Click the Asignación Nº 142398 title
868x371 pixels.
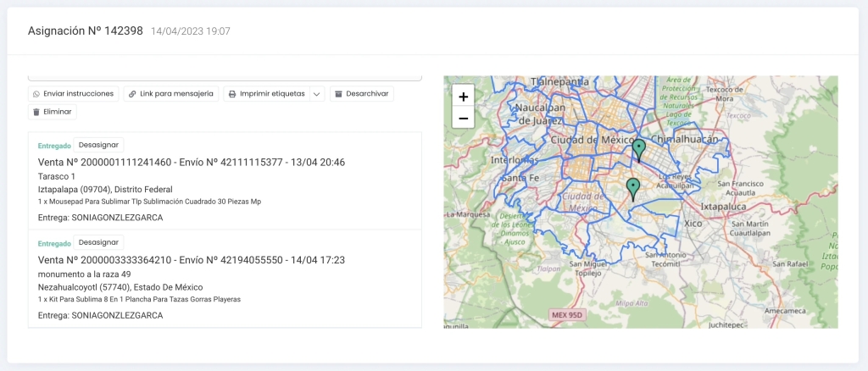[85, 31]
